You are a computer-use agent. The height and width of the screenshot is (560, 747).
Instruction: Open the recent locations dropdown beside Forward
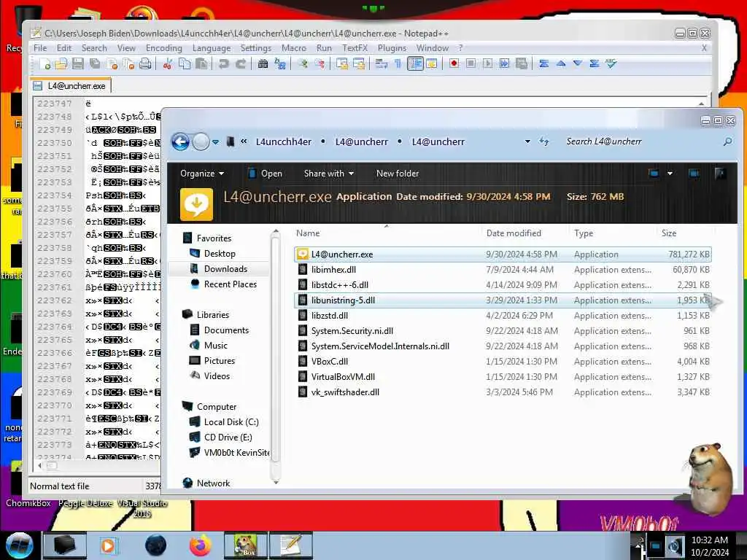[216, 142]
